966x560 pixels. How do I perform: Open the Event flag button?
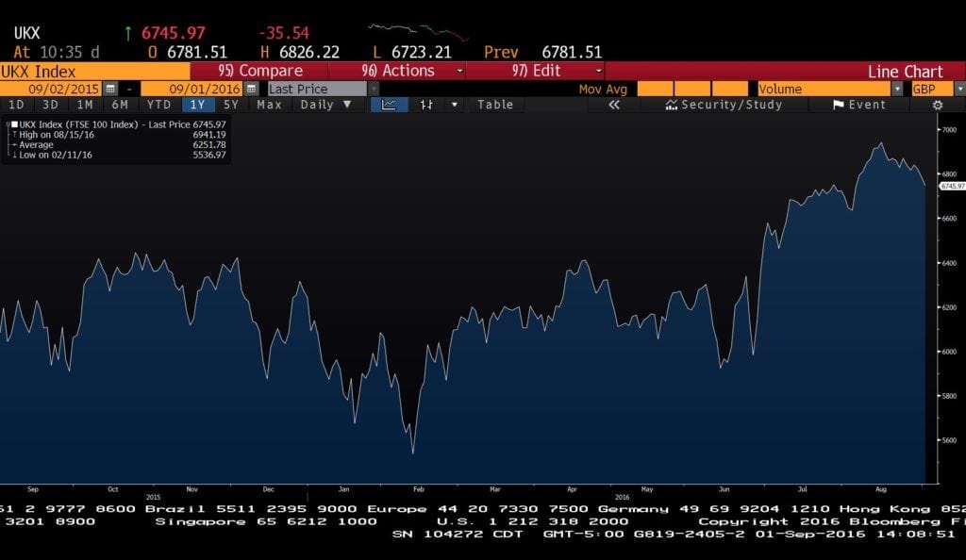point(859,105)
